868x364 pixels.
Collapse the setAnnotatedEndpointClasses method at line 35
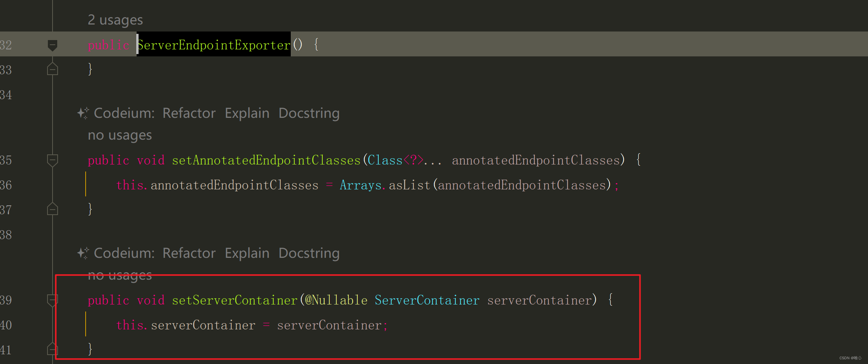pos(52,160)
